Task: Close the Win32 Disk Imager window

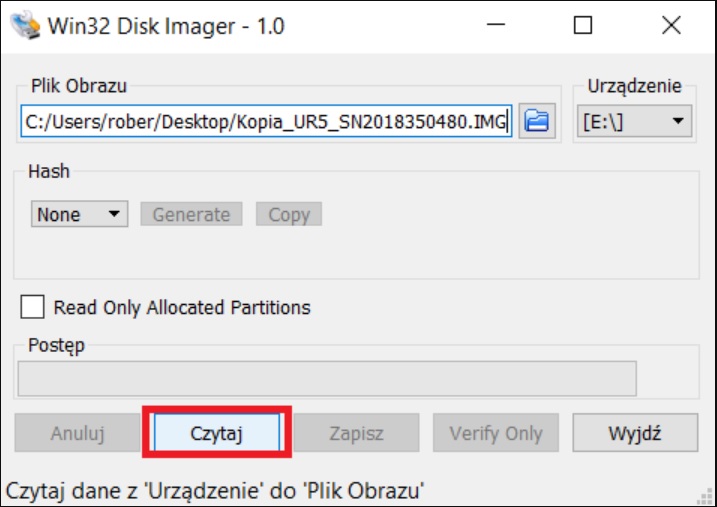Action: [671, 25]
